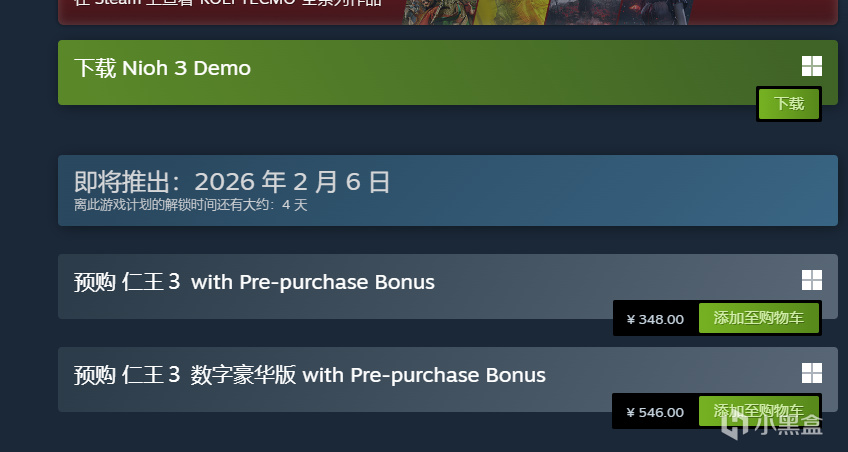Viewport: 848px width, 452px height.
Task: Click the ¥348.00 price label
Action: (655, 319)
